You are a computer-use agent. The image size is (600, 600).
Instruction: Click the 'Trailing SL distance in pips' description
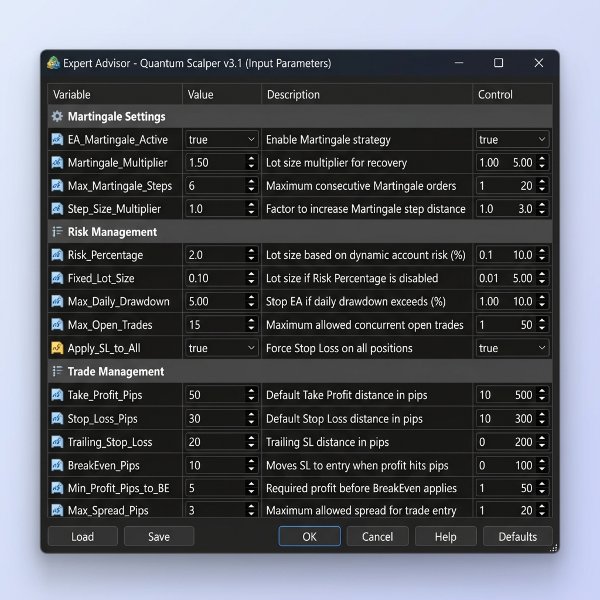328,442
